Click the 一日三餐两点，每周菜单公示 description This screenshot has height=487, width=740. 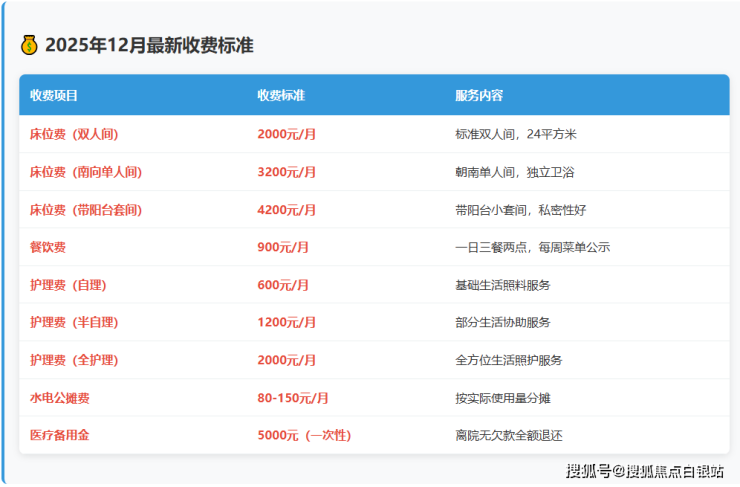(532, 247)
